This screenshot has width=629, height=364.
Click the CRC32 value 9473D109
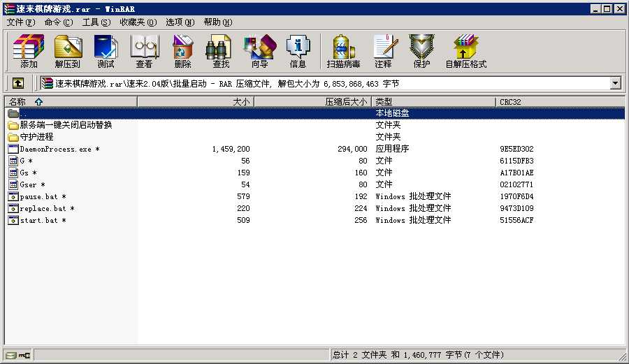coord(516,208)
